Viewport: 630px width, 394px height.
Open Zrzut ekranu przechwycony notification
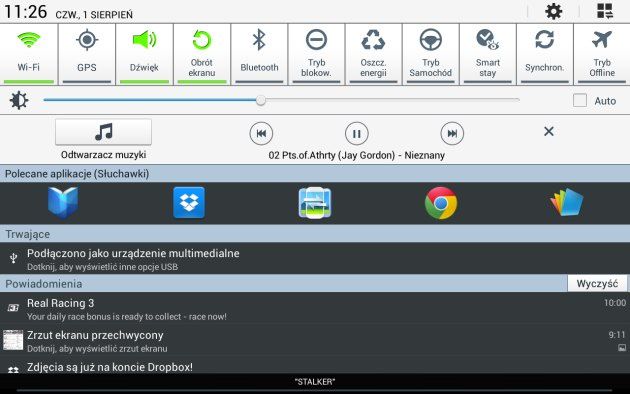[x=315, y=341]
